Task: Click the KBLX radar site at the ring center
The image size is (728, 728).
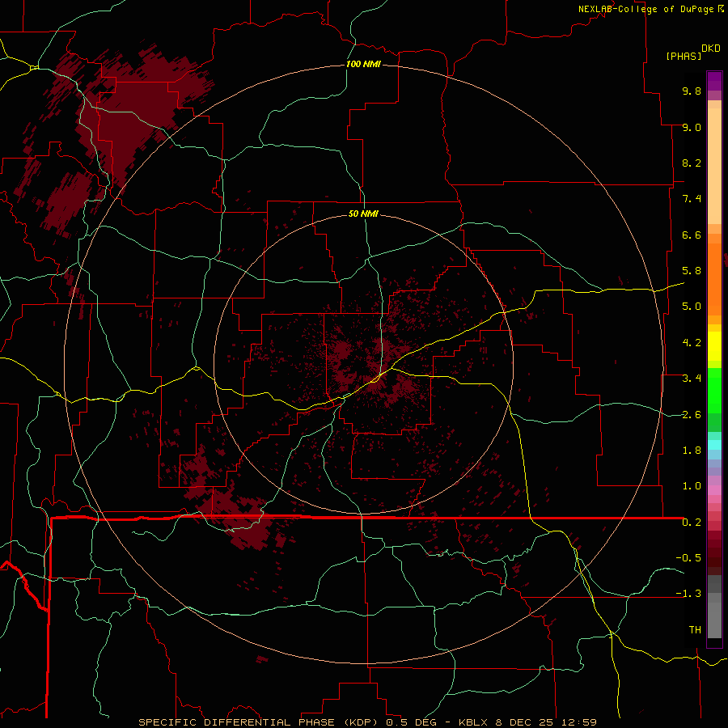Action: click(x=363, y=364)
